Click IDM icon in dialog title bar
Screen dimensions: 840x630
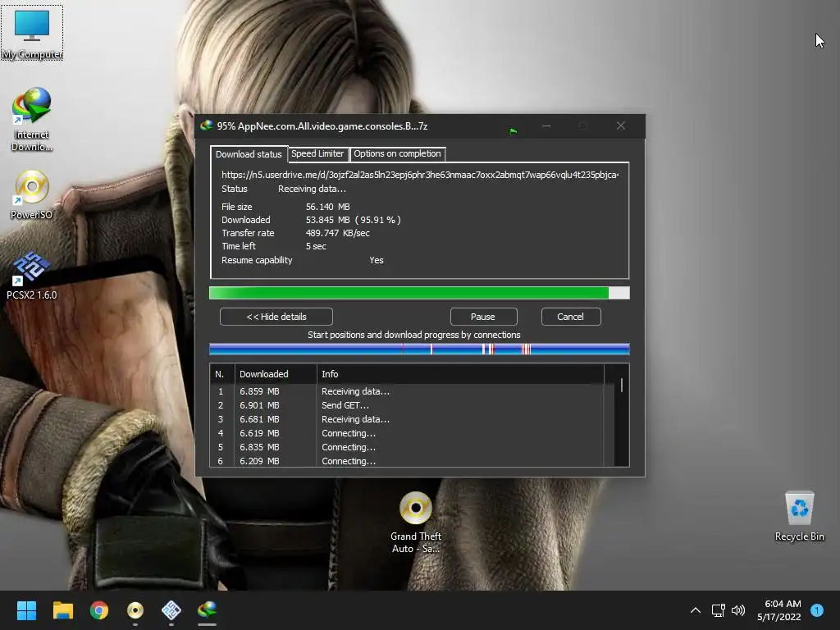[x=206, y=126]
